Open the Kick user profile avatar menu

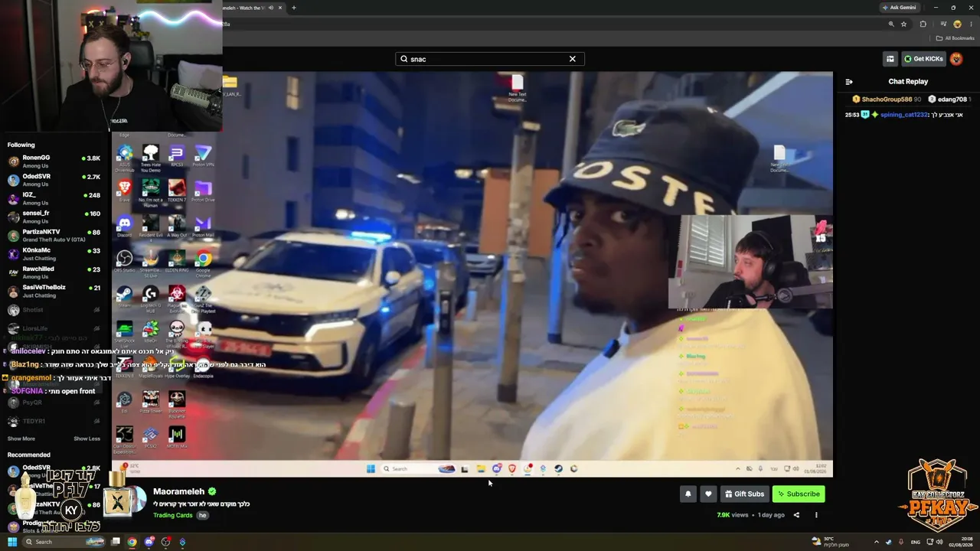[956, 59]
